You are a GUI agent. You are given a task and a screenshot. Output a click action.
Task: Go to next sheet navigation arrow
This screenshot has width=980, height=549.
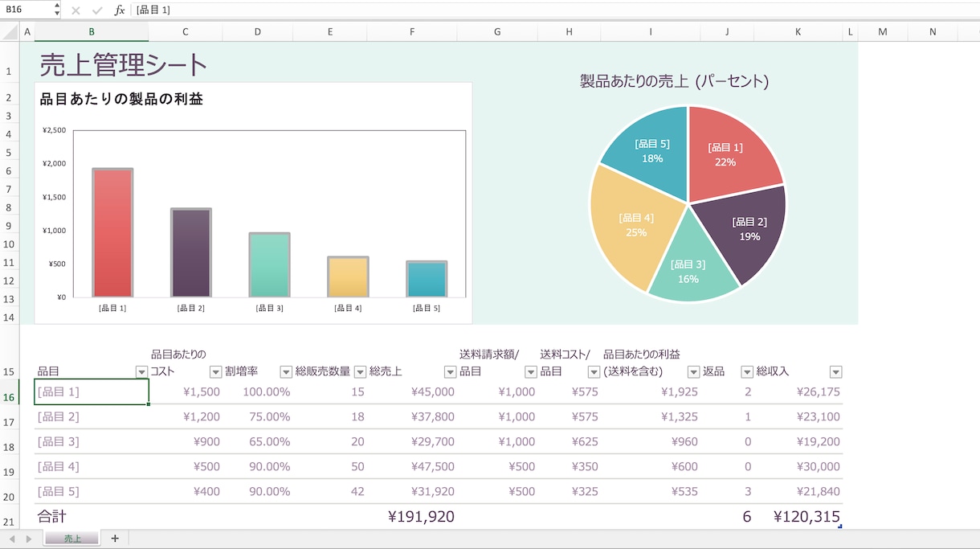click(x=29, y=539)
